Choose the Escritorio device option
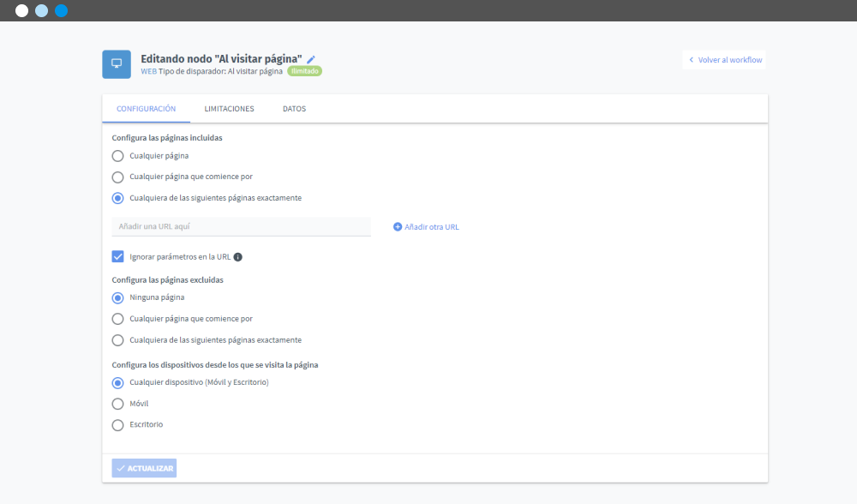857x504 pixels. 118,424
